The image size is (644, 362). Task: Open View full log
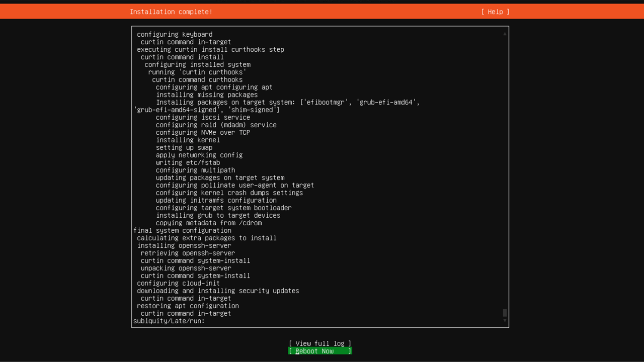[320, 343]
